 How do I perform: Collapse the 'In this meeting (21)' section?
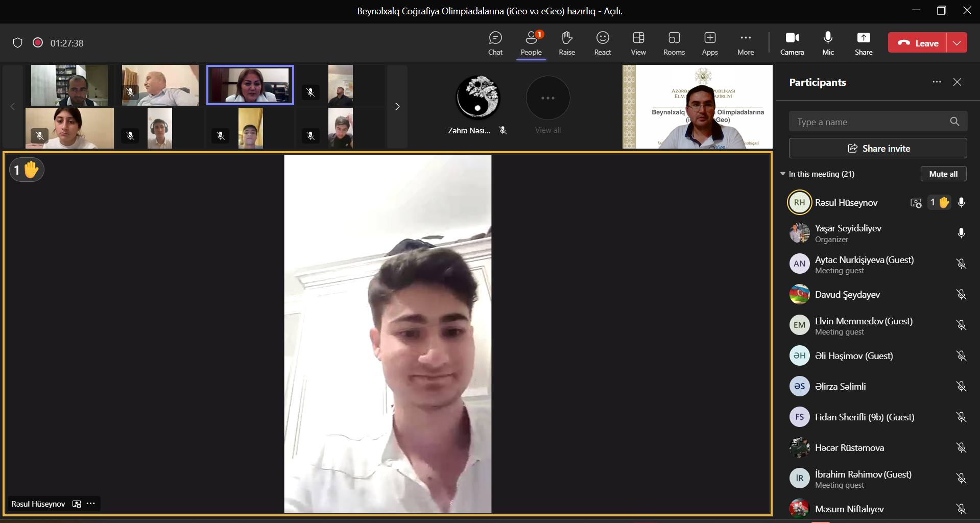783,174
